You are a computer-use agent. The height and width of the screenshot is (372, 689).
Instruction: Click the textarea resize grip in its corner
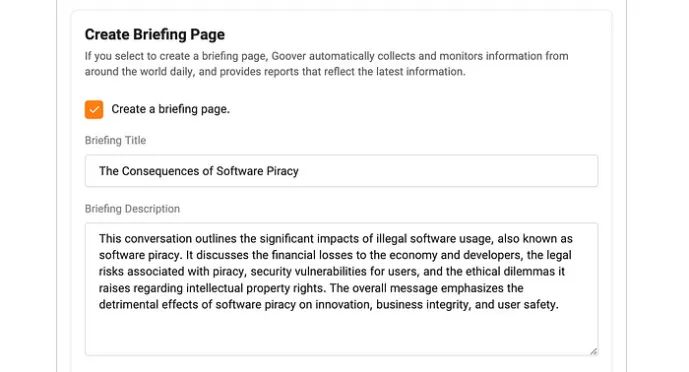tap(593, 351)
